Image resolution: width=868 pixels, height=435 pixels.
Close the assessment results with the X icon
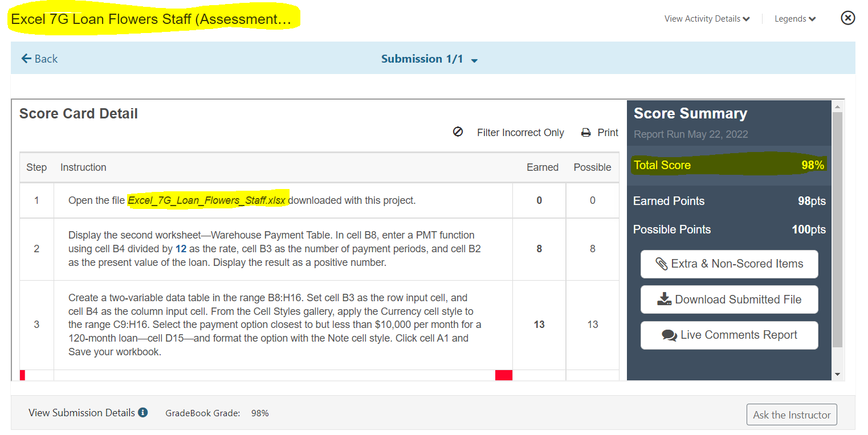(x=848, y=18)
